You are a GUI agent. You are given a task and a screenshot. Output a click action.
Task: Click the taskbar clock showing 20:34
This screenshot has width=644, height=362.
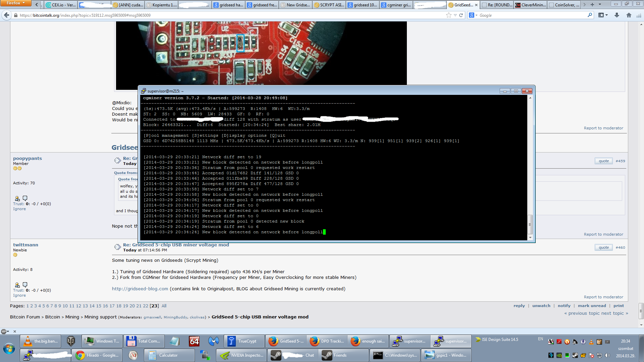coord(625,341)
